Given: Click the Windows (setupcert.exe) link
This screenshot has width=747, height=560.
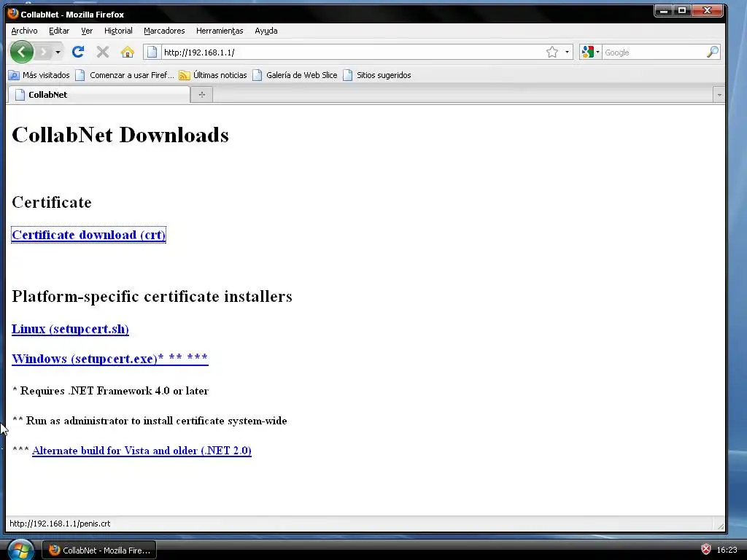Looking at the screenshot, I should 110,359.
